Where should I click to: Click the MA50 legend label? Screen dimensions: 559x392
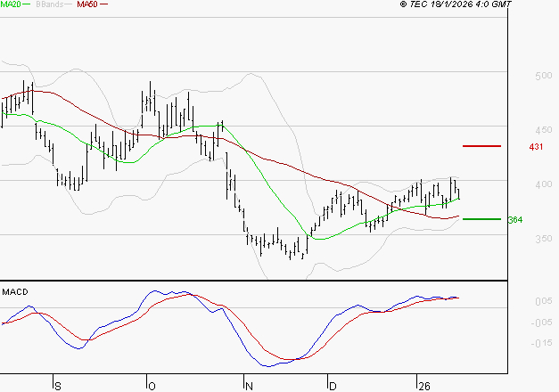pyautogui.click(x=87, y=4)
